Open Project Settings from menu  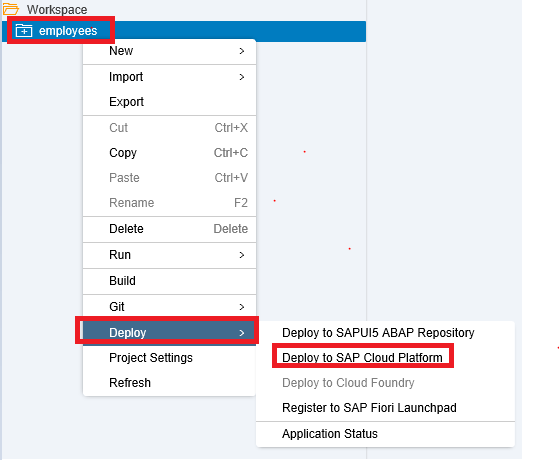click(x=169, y=358)
